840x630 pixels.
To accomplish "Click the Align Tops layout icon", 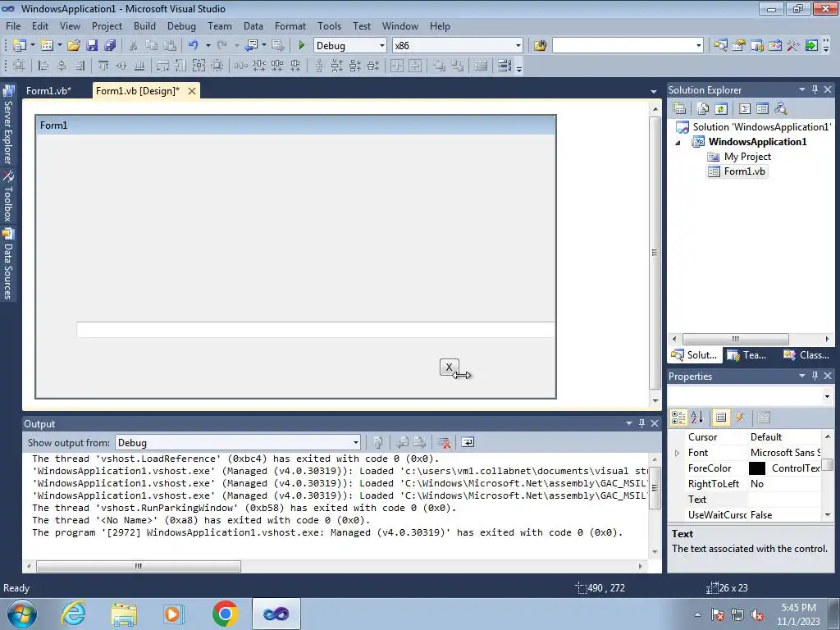I will [103, 66].
